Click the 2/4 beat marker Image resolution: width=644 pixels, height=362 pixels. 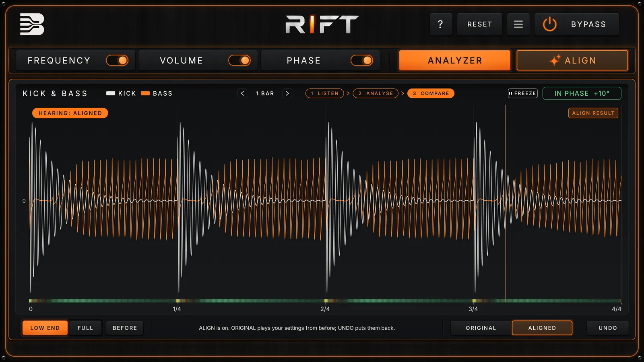coord(325,309)
